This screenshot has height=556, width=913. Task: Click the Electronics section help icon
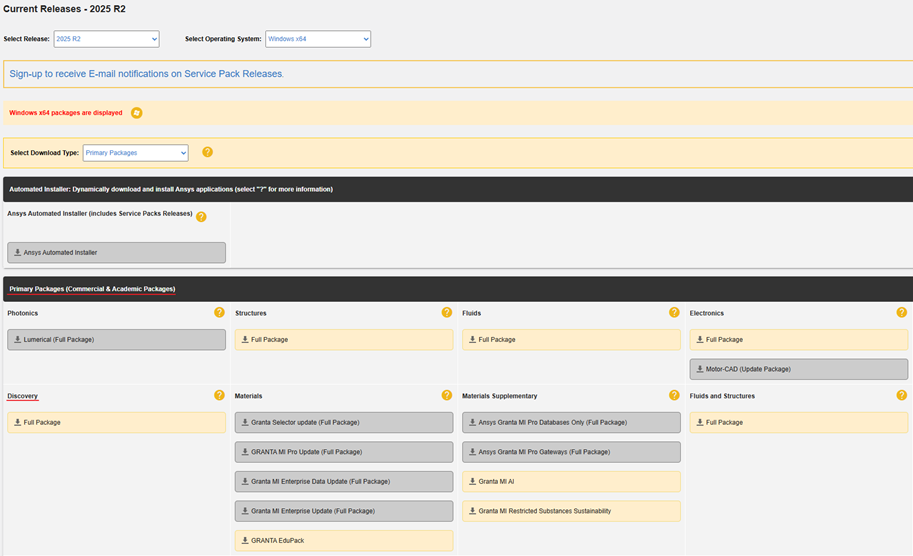pos(902,313)
